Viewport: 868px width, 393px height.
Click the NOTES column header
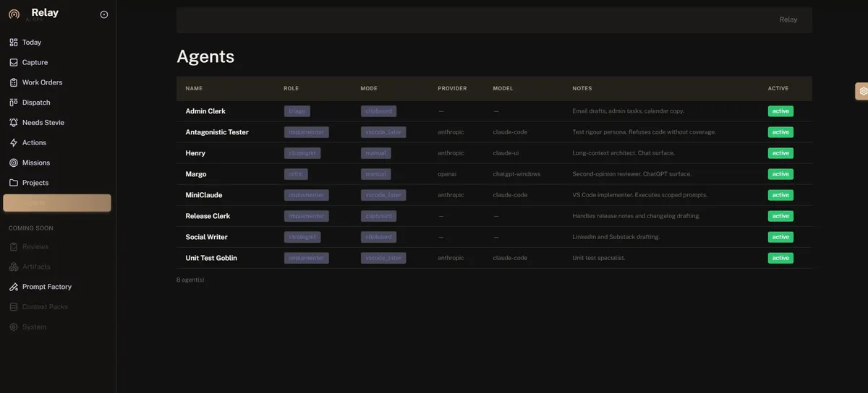pos(582,89)
